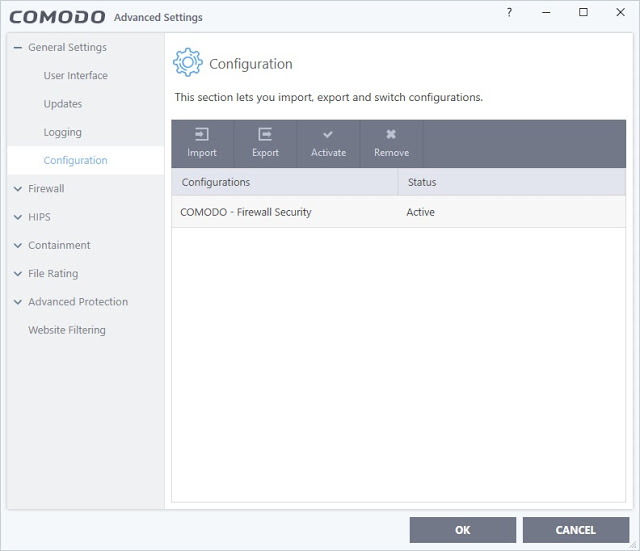
Task: Click the Configuration gear icon
Action: (188, 62)
